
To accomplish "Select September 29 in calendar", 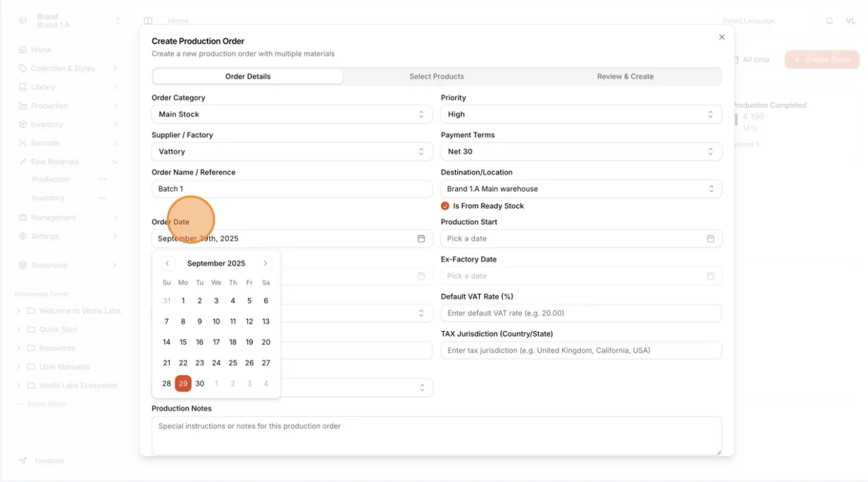I will (x=183, y=384).
